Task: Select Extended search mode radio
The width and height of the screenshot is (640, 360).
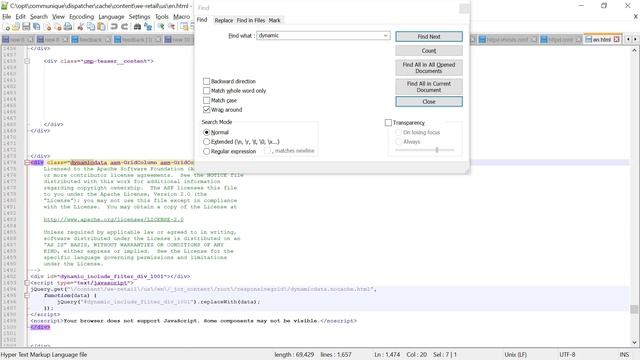Action: [207, 142]
